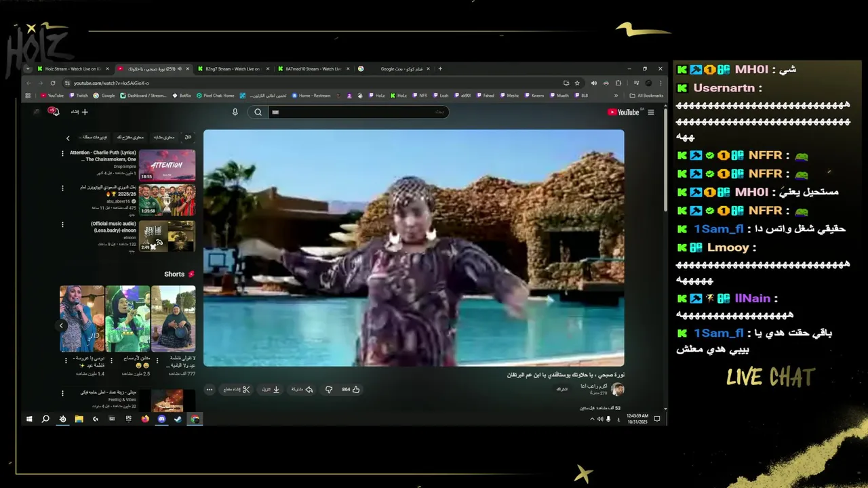Click the Subscribe button beside channel name
Screen dimensions: 868x488
(x=561, y=389)
